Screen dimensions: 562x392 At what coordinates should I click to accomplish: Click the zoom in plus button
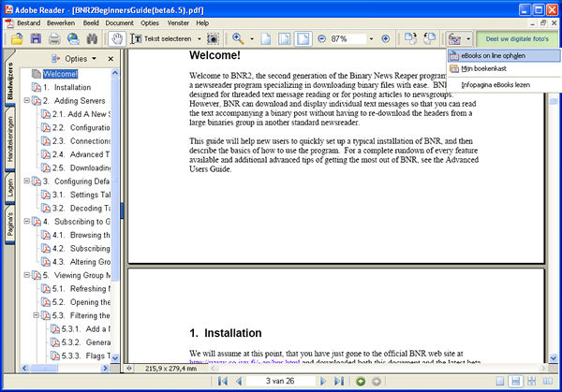tap(386, 38)
